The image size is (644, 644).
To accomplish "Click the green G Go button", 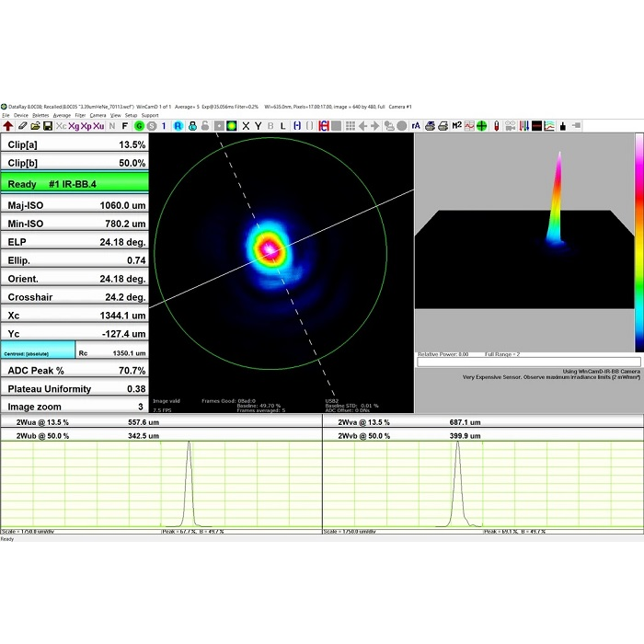I will pyautogui.click(x=139, y=126).
